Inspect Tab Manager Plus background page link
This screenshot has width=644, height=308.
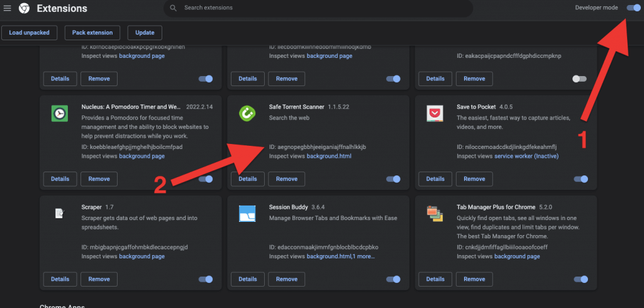coord(517,256)
